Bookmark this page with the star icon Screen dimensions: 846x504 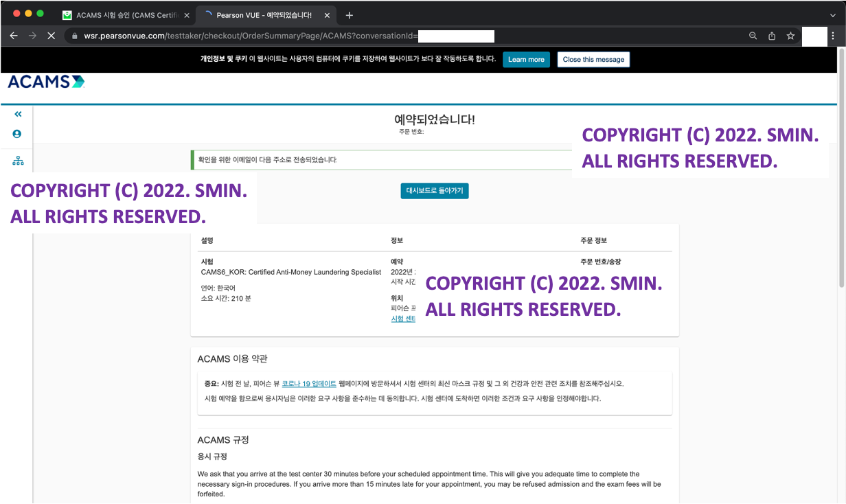tap(790, 36)
